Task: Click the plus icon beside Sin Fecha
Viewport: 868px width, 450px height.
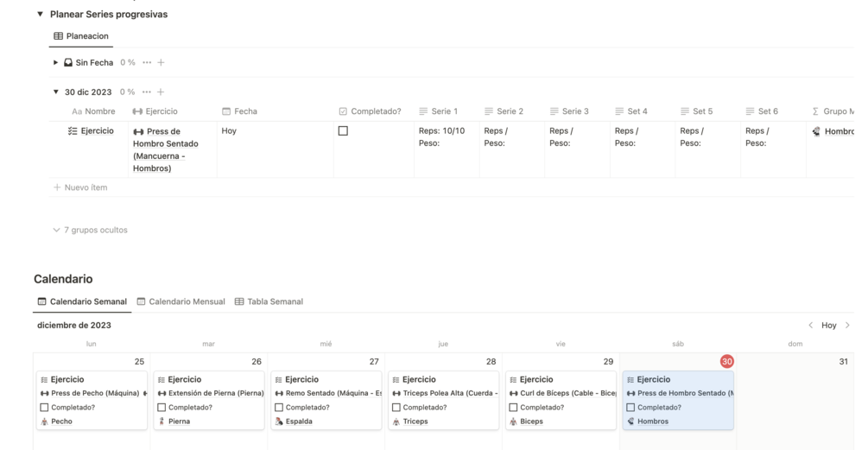Action: click(161, 62)
